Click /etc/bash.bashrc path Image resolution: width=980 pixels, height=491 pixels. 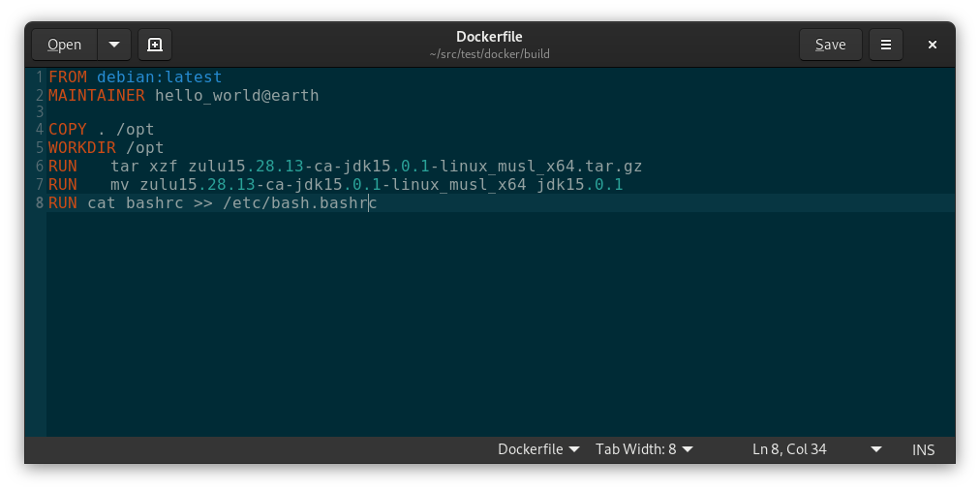point(300,203)
